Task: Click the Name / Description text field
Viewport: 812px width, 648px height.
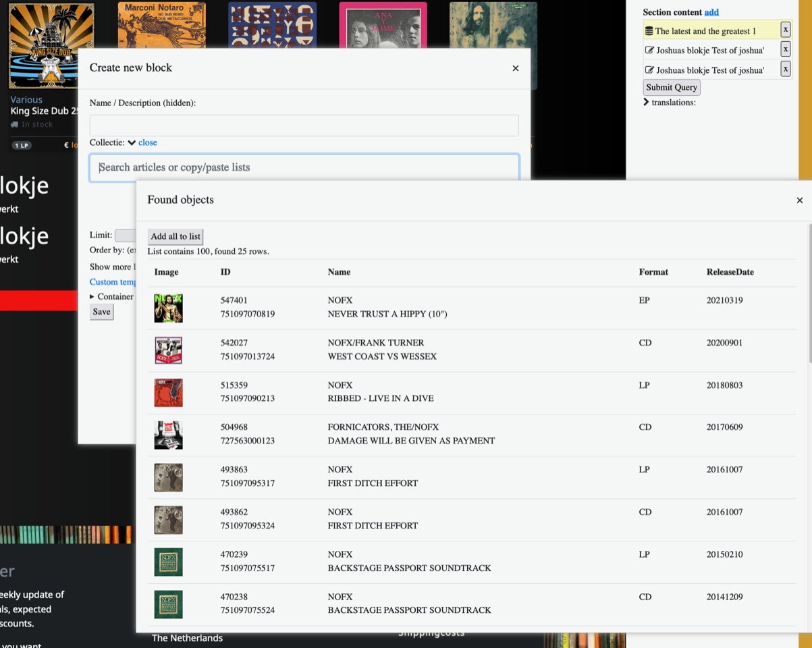Action: pos(304,126)
